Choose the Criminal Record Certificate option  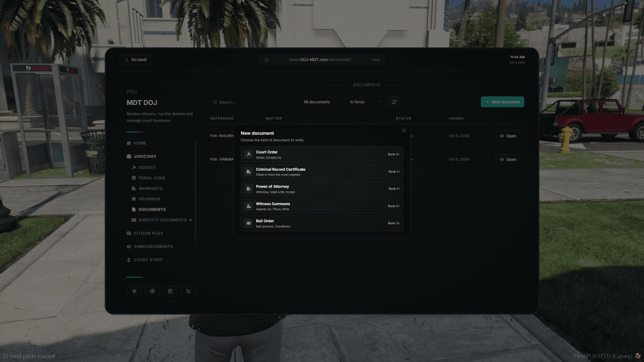[322, 172]
